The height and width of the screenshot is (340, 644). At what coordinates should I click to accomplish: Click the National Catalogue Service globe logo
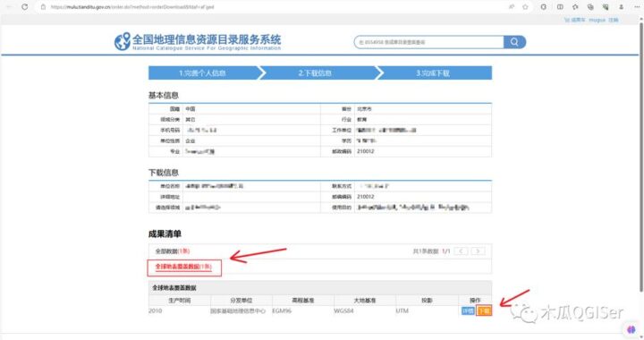pos(122,41)
